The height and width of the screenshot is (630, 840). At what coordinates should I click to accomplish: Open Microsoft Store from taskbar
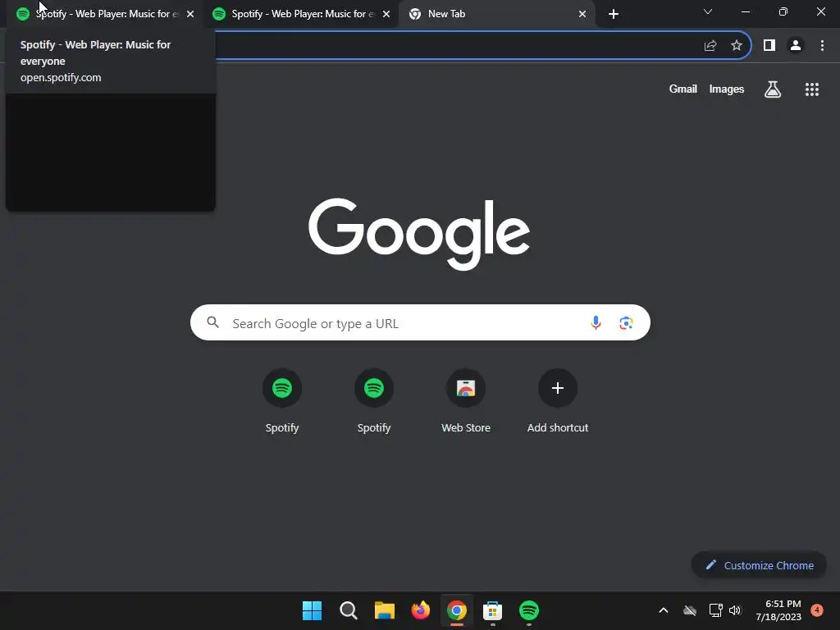click(x=492, y=610)
